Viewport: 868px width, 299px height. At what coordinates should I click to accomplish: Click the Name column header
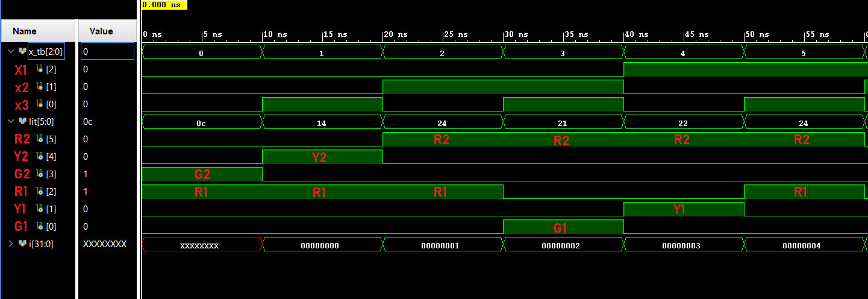click(x=25, y=31)
